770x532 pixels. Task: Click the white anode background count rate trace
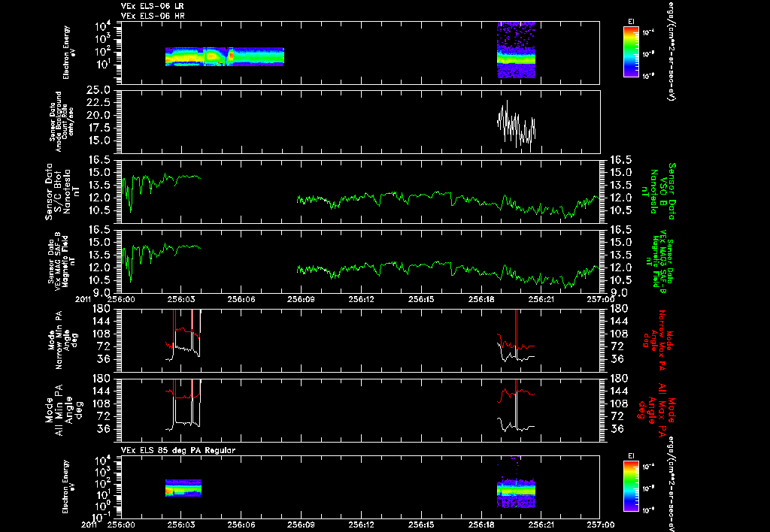516,125
